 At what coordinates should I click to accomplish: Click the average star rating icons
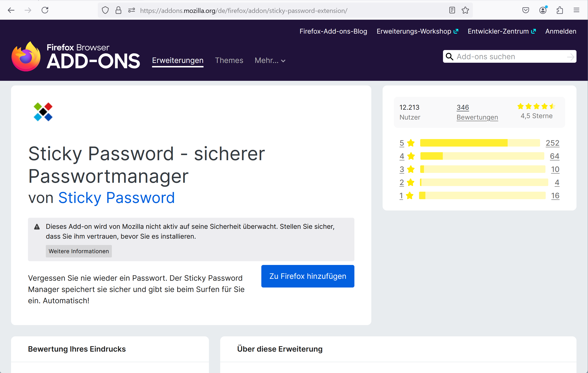click(x=537, y=106)
